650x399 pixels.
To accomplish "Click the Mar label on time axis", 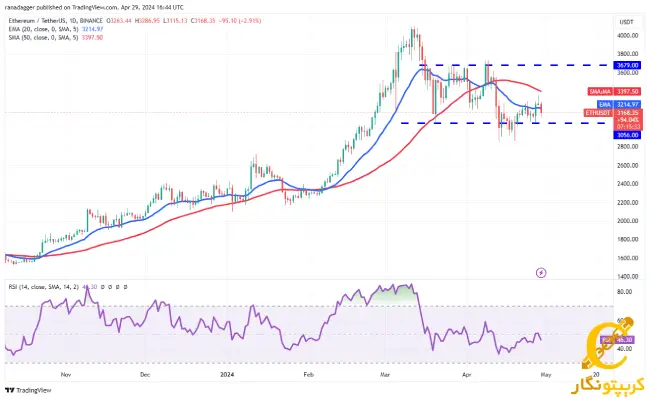I will pos(385,375).
